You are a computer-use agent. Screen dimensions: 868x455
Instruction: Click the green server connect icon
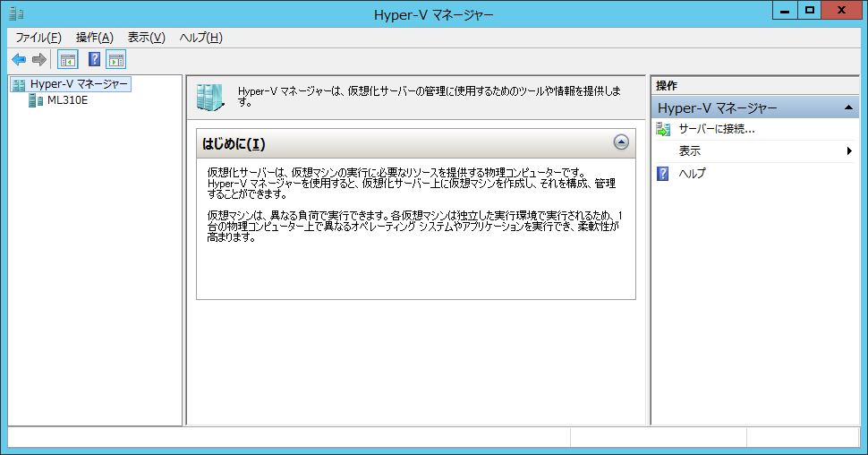tap(663, 129)
